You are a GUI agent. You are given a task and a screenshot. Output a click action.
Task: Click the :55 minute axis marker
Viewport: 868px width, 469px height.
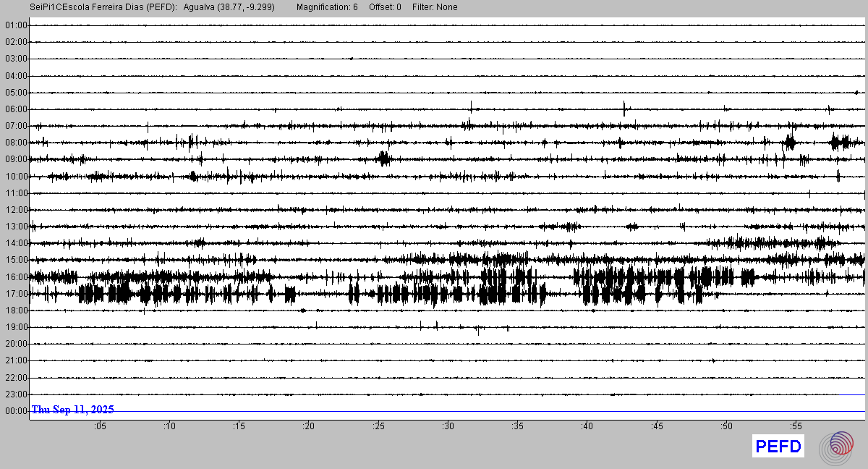[x=796, y=426]
